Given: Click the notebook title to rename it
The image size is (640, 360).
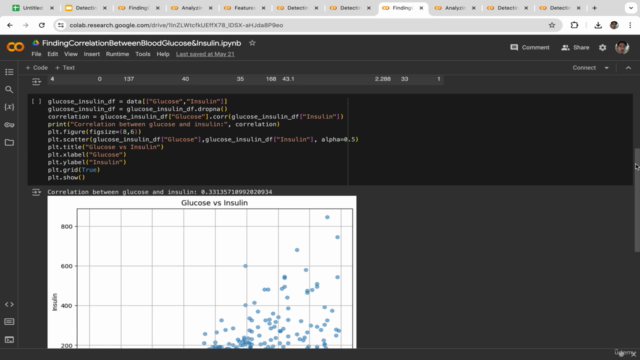Looking at the screenshot, I should coord(141,43).
